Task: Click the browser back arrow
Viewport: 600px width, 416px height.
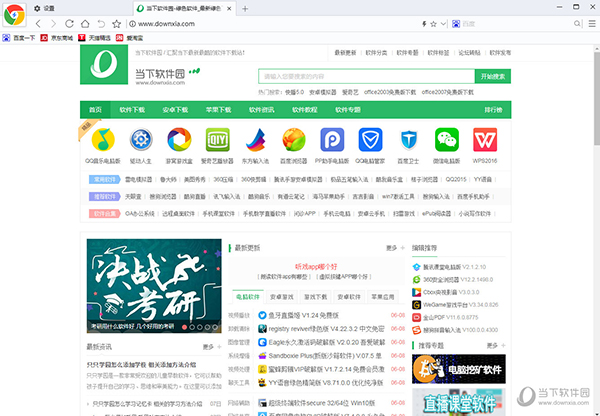Action: [38, 24]
